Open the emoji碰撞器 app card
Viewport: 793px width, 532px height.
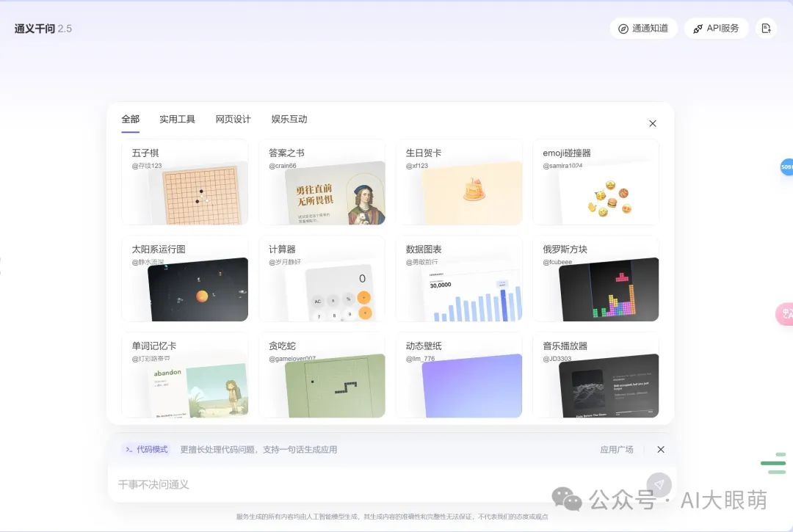pos(596,182)
